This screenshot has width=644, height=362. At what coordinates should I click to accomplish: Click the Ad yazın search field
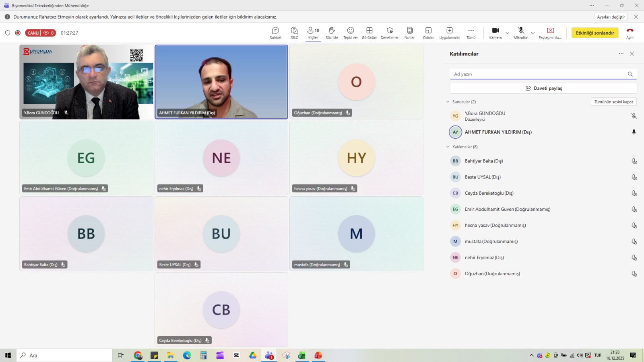[538, 74]
